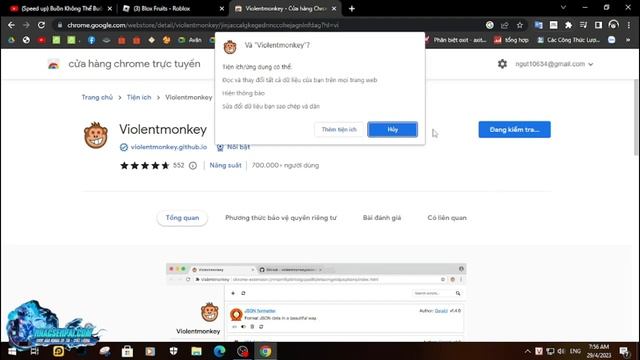Click the five-star rating
Screen dimensions: 640x360
click(x=144, y=165)
